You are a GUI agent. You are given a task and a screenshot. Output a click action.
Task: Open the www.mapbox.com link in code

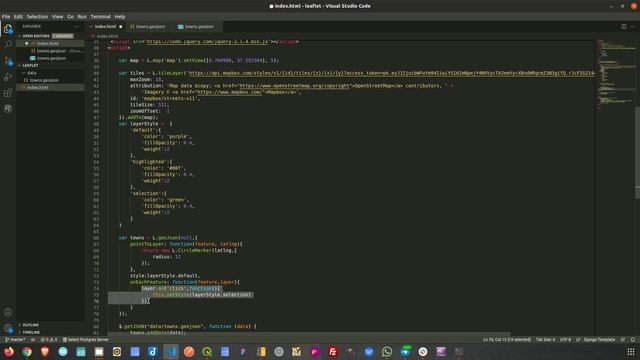229,92
